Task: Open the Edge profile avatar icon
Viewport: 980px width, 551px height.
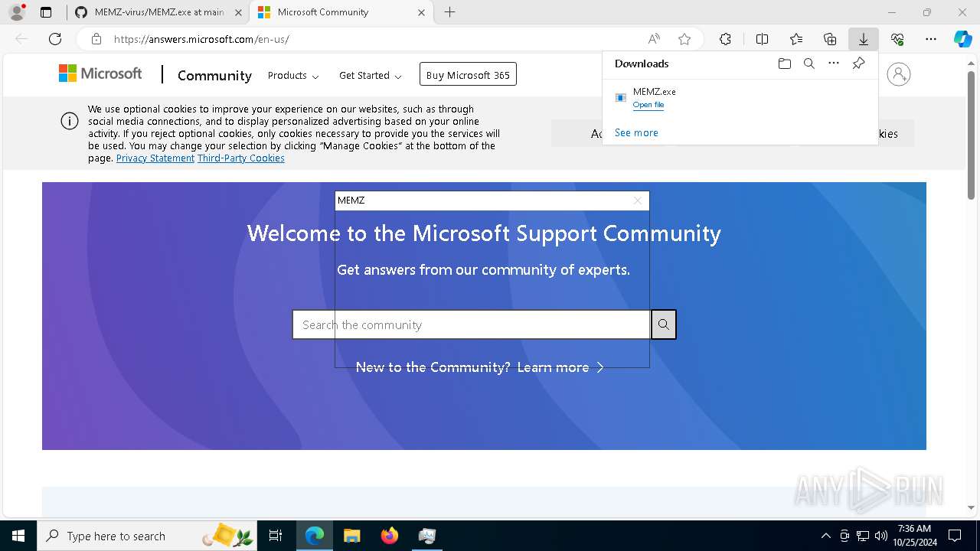Action: click(x=17, y=12)
